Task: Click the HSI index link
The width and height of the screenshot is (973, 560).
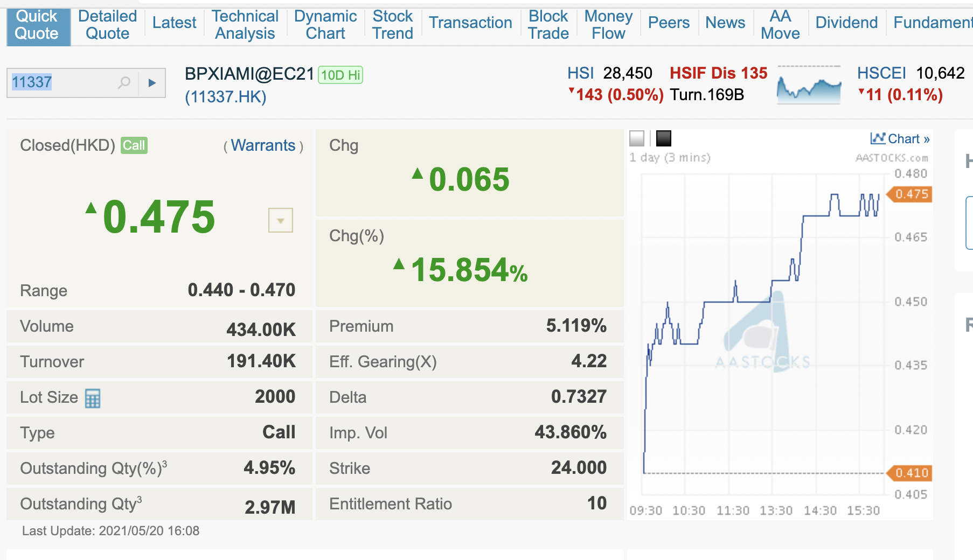Action: pos(580,73)
